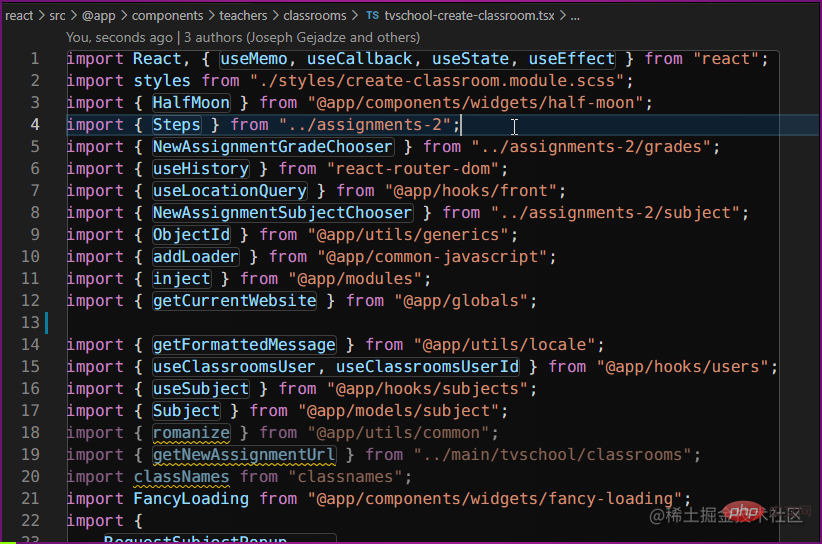
Task: Click the TS file icon in breadcrumbs
Action: click(x=372, y=16)
